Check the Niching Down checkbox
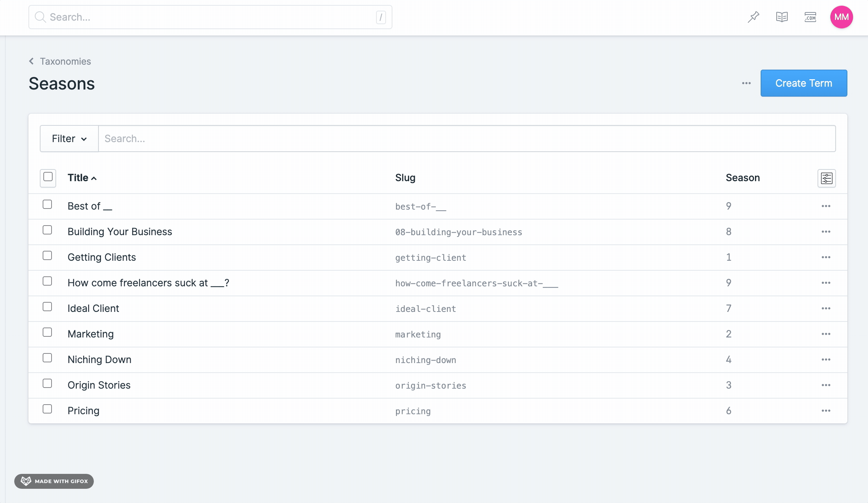This screenshot has width=868, height=503. [x=47, y=358]
